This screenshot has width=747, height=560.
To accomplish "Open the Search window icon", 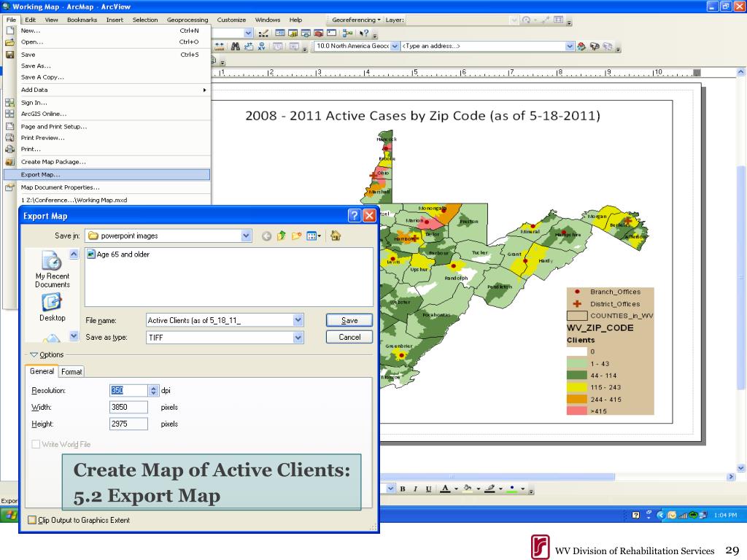I will point(306,33).
